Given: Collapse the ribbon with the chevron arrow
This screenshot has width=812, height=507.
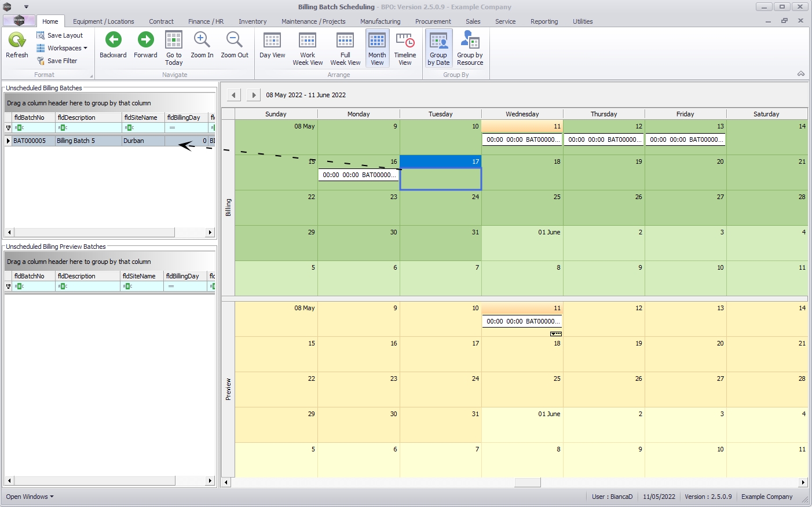Looking at the screenshot, I should [801, 74].
